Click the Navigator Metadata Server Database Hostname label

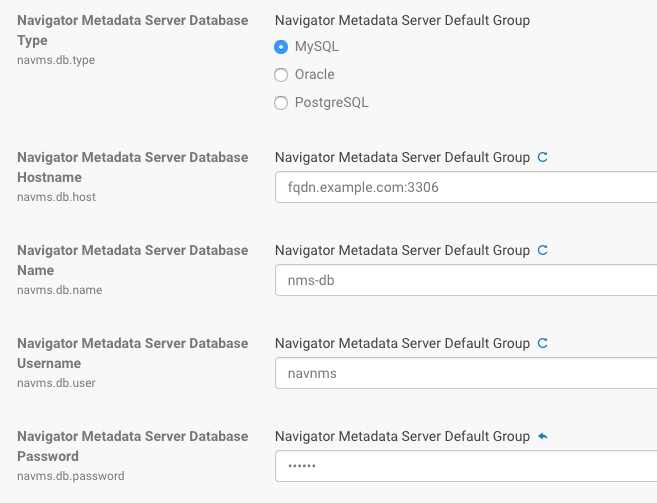132,166
